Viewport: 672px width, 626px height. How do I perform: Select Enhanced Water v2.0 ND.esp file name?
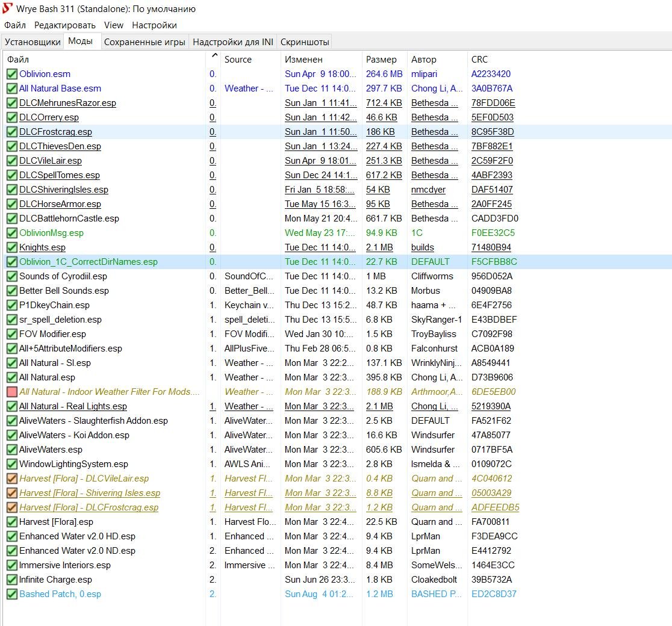coord(77,551)
